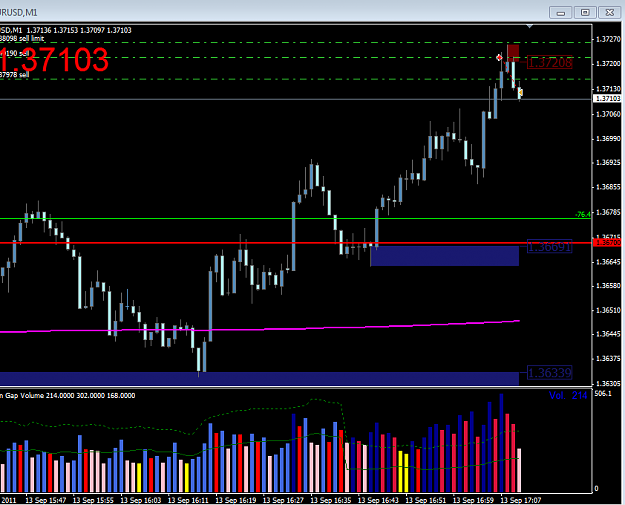This screenshot has height=505, width=625.
Task: Select the red diamond trade entry marker
Action: point(499,57)
